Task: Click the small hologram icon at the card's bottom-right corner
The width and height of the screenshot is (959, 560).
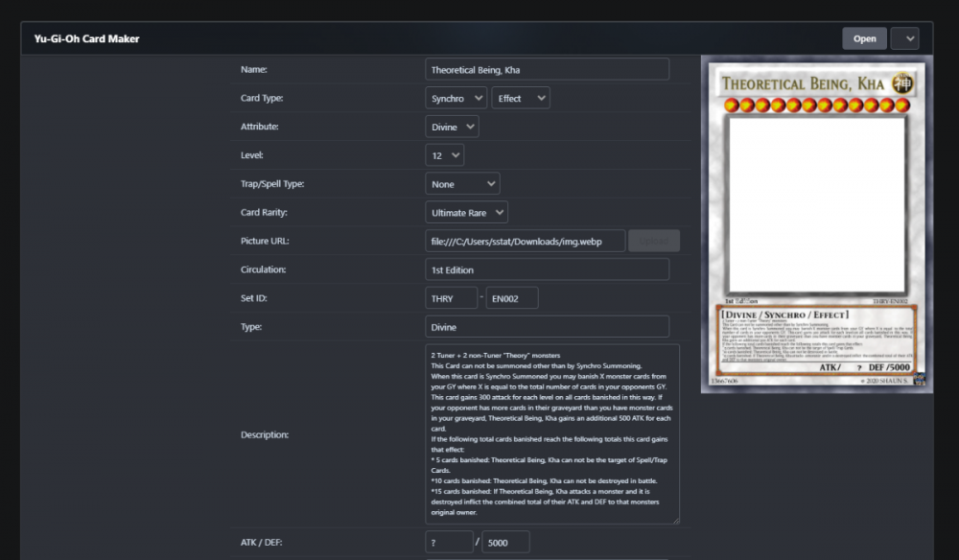Action: pyautogui.click(x=919, y=379)
